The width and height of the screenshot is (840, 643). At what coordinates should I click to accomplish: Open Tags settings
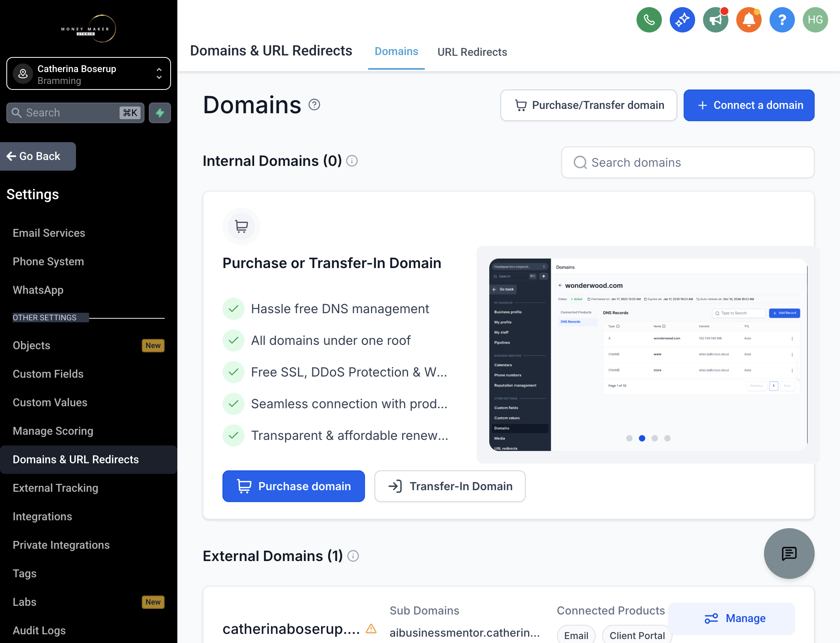(25, 573)
